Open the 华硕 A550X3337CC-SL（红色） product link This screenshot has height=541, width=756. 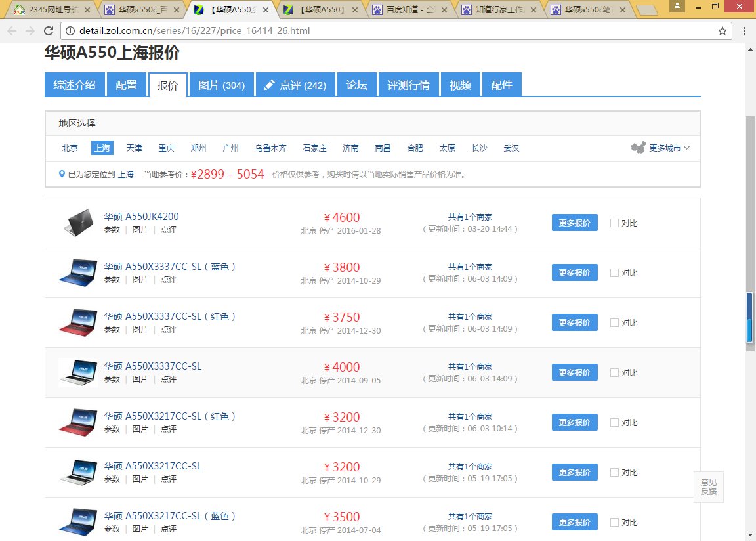point(170,316)
